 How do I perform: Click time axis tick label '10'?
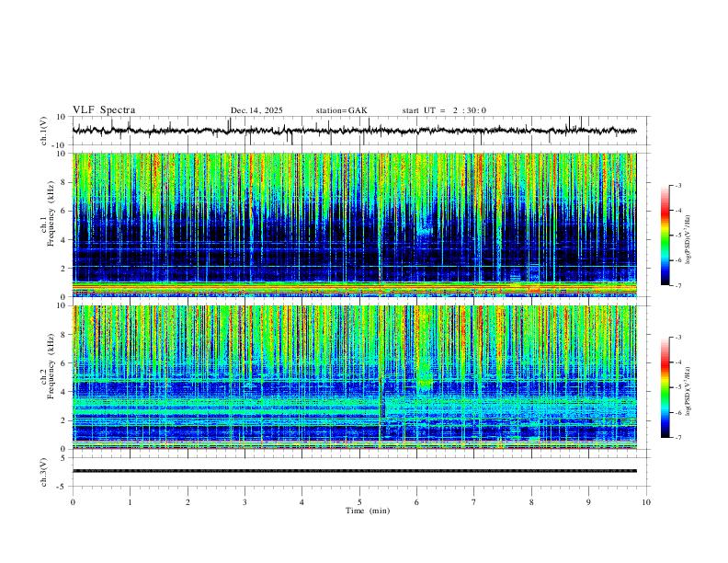point(646,502)
